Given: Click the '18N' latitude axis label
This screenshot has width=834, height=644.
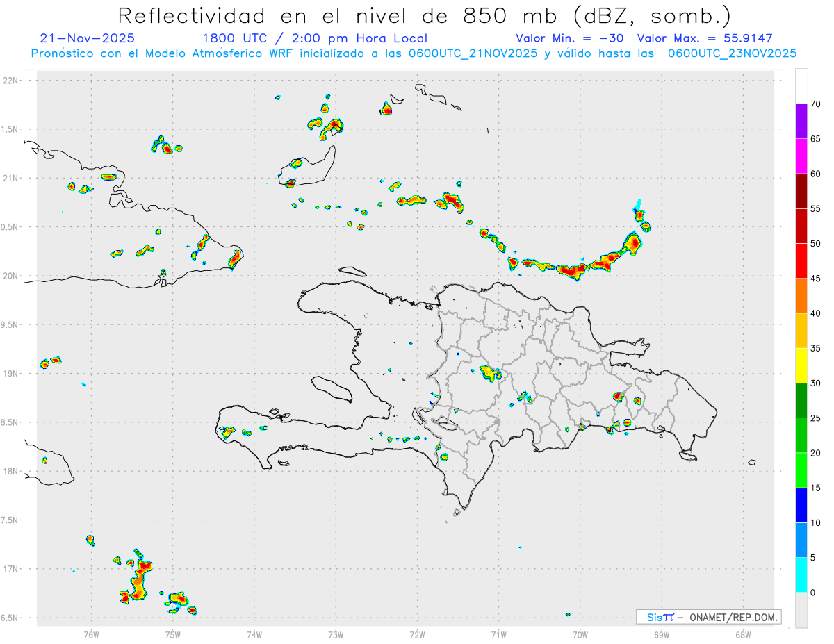Looking at the screenshot, I should [x=11, y=471].
